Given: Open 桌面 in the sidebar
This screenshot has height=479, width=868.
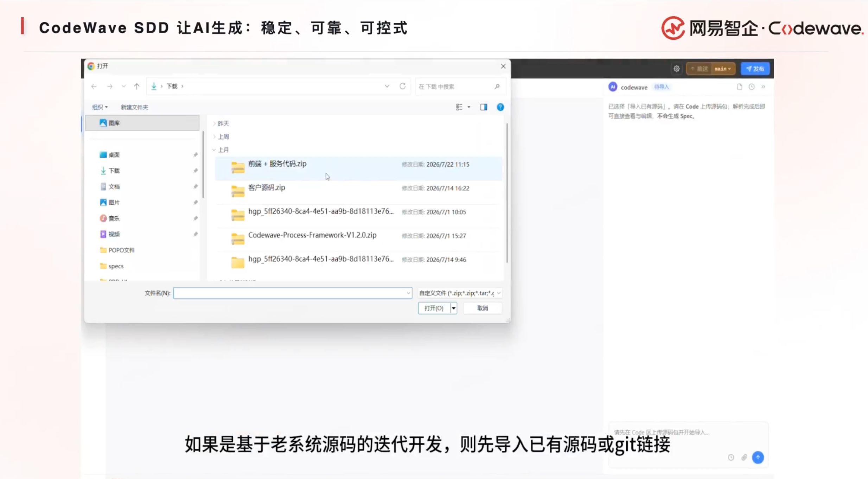Looking at the screenshot, I should click(x=114, y=155).
